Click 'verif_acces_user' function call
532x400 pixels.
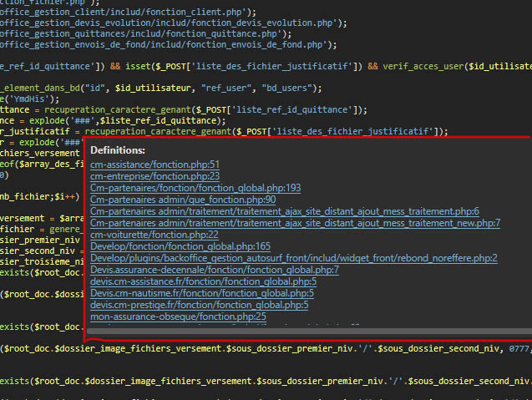click(x=423, y=66)
